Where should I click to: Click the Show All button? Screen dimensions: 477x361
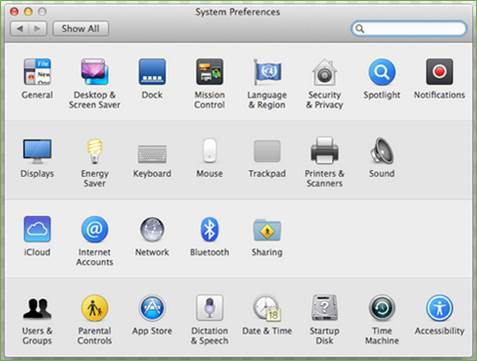[81, 29]
